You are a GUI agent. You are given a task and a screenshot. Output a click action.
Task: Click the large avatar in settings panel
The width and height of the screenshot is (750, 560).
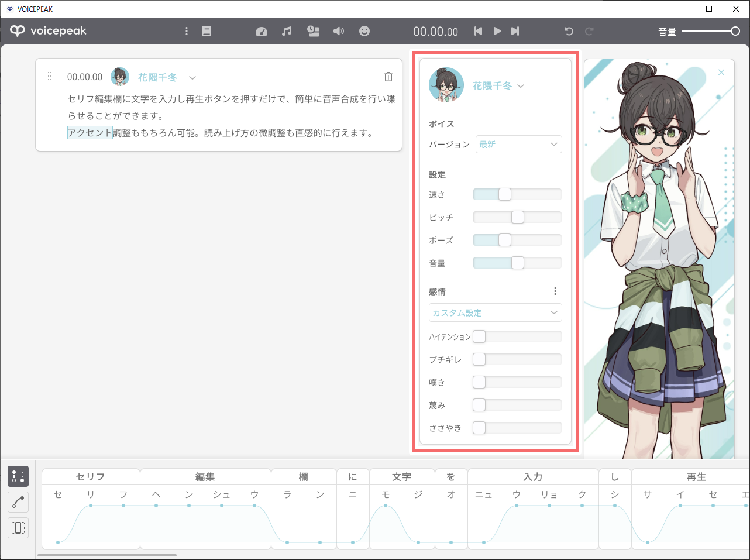446,85
